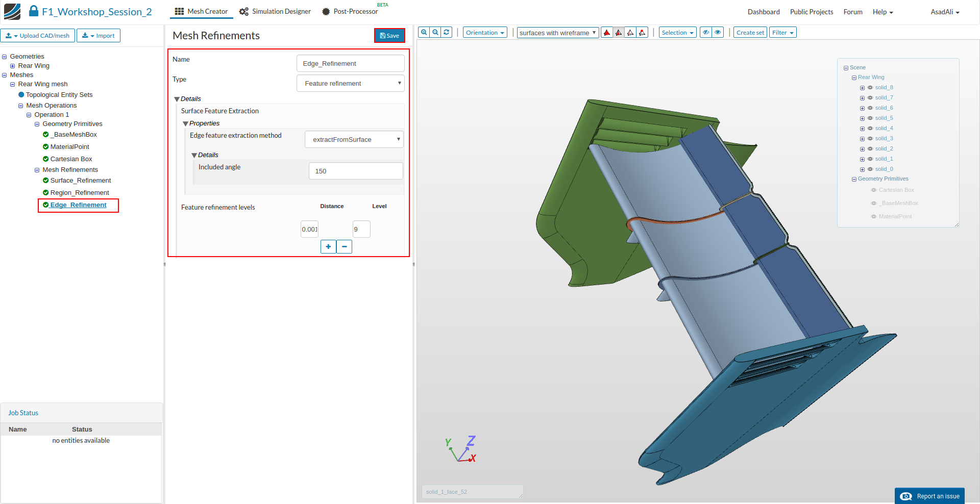This screenshot has height=504, width=980.
Task: Click the padlock icon beside project name
Action: 34,11
